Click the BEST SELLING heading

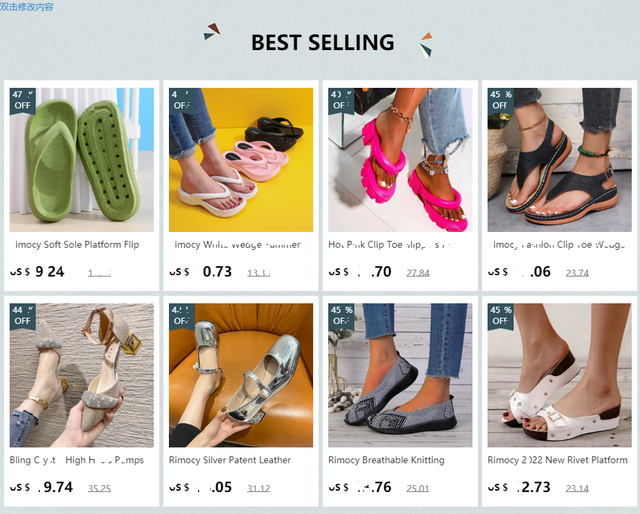point(322,42)
